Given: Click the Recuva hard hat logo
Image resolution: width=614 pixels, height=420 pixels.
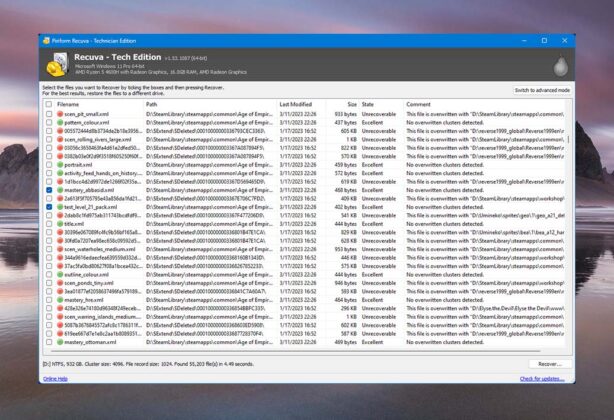Looking at the screenshot, I should click(x=52, y=63).
